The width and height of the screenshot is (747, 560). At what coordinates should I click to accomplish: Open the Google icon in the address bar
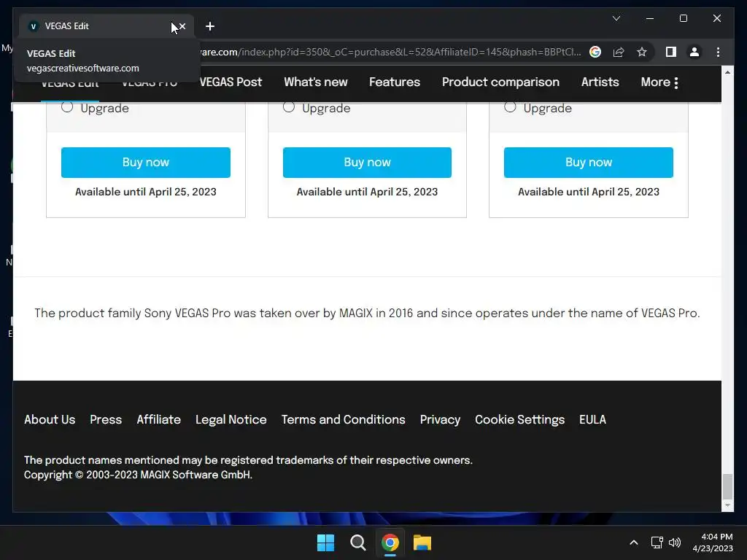point(595,52)
